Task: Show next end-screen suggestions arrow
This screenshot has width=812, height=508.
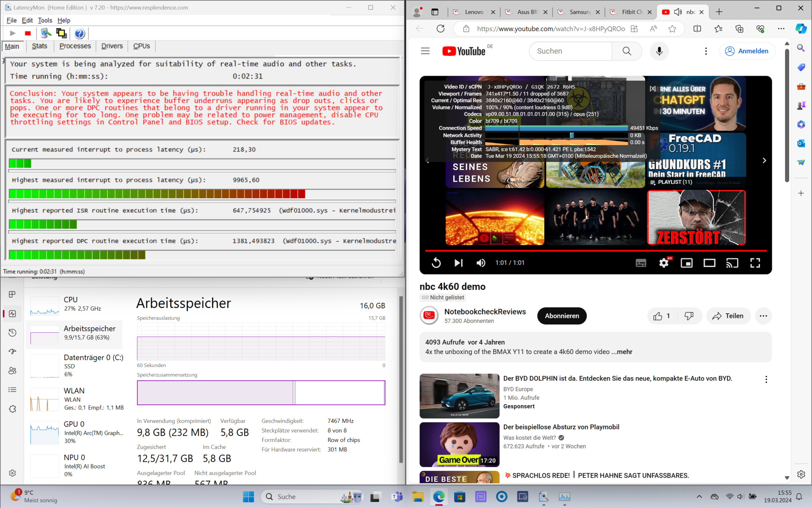Action: [764, 160]
